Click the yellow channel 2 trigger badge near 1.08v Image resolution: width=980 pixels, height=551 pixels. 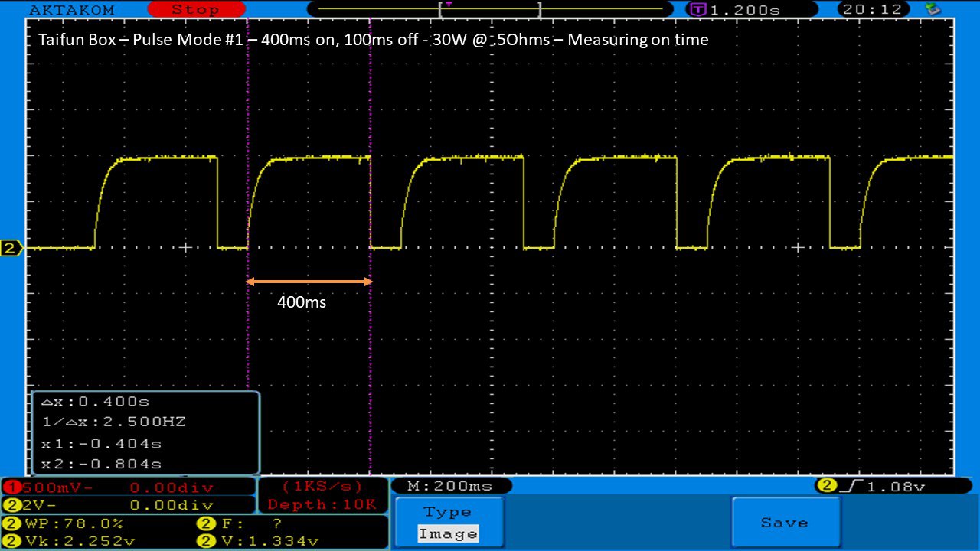coord(826,486)
